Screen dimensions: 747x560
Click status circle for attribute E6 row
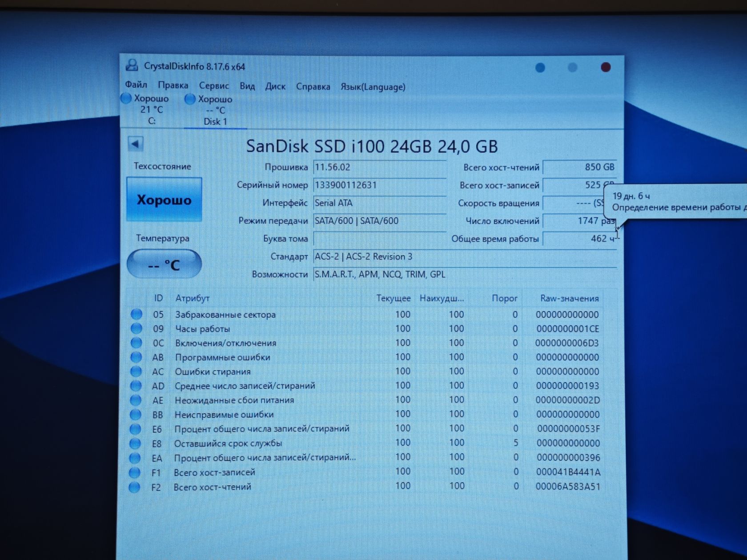tap(135, 429)
